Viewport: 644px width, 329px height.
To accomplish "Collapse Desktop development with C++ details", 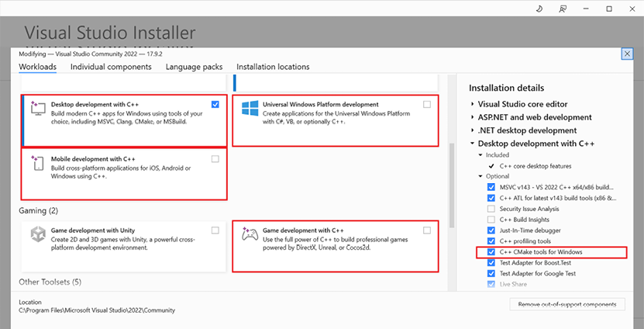I will [473, 144].
